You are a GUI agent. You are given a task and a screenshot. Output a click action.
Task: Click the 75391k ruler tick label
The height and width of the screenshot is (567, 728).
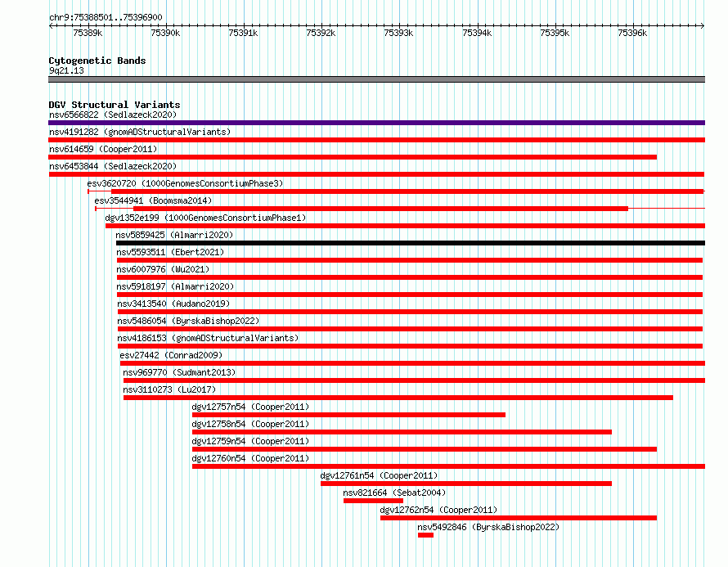coord(243,33)
